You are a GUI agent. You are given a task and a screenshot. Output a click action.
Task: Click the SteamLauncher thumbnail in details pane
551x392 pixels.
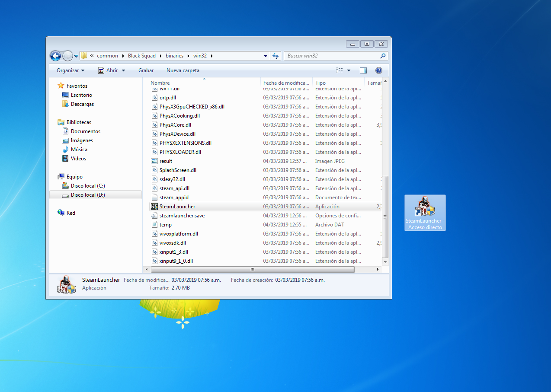[x=66, y=284]
